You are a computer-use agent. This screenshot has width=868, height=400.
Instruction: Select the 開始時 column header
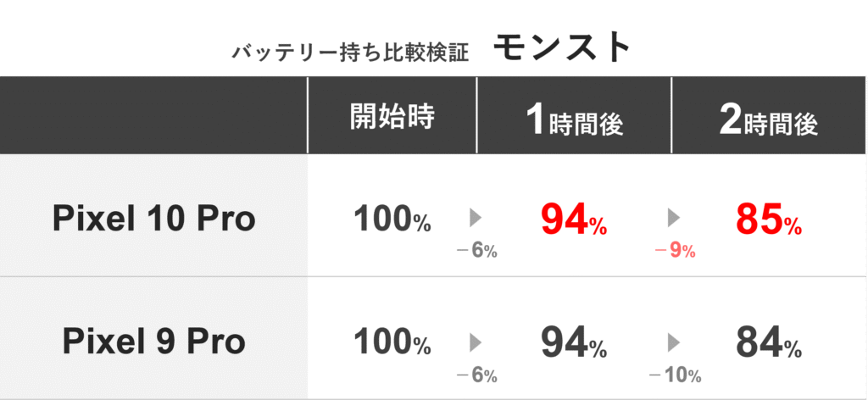click(392, 118)
